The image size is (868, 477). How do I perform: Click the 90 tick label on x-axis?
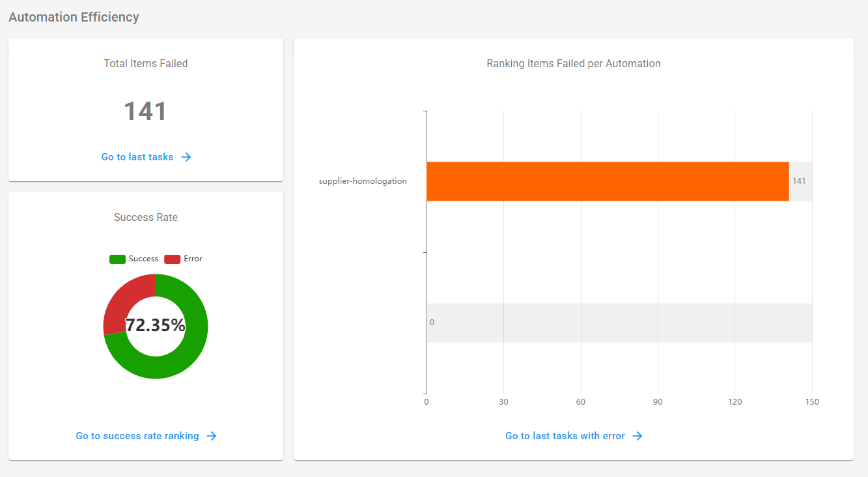point(658,402)
